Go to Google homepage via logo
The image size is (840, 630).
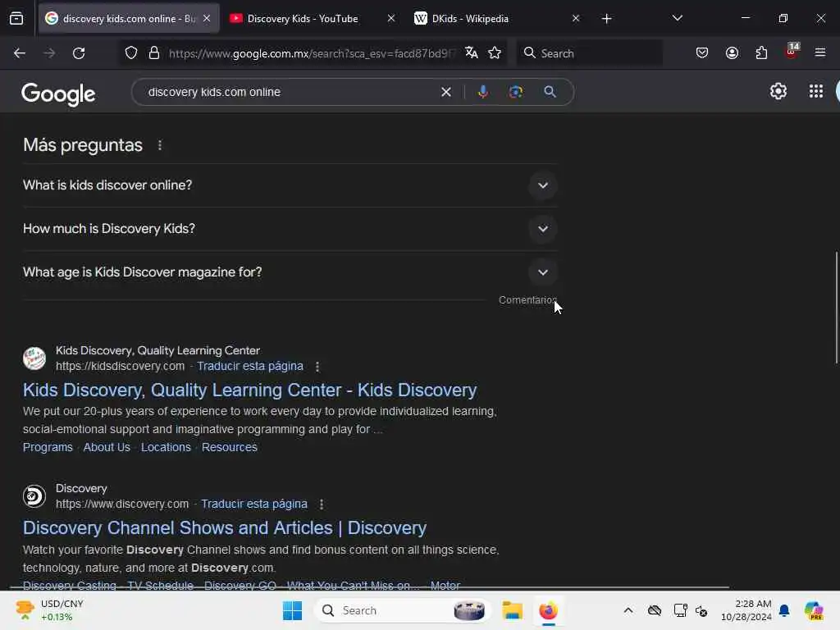58,94
